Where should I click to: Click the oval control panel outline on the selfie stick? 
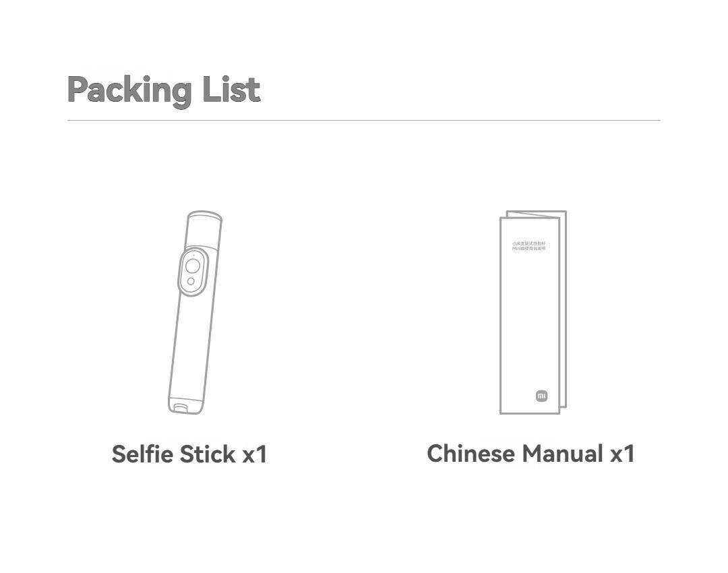(193, 272)
